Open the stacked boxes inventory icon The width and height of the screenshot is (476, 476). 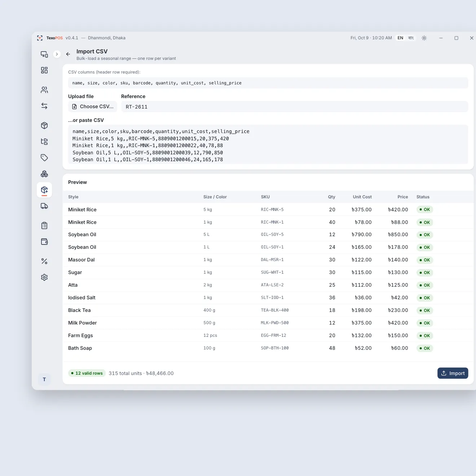point(44,174)
